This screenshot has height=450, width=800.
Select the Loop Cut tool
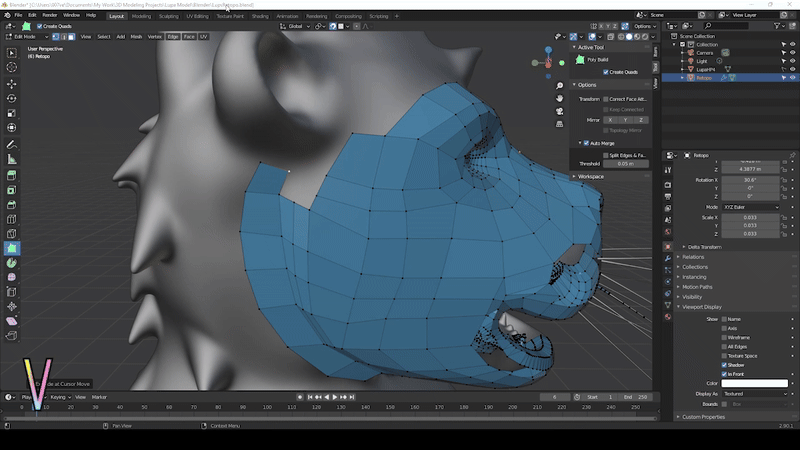pyautogui.click(x=12, y=219)
